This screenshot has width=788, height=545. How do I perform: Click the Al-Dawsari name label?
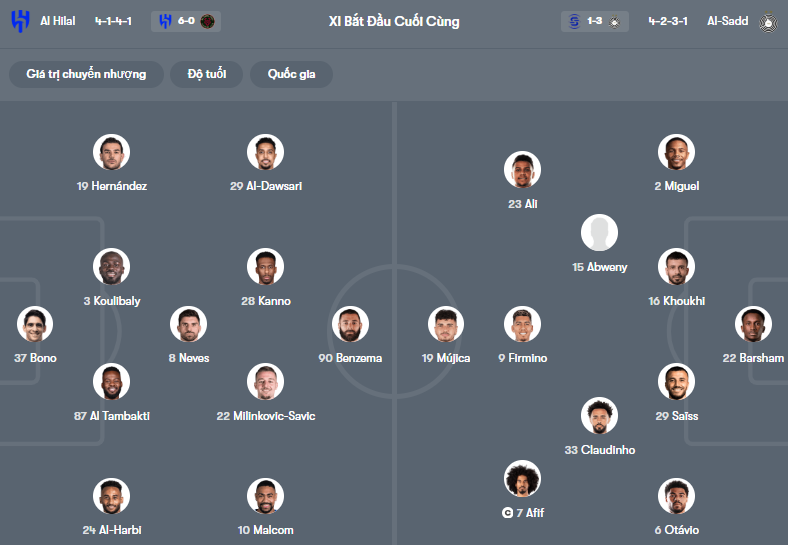tap(266, 186)
